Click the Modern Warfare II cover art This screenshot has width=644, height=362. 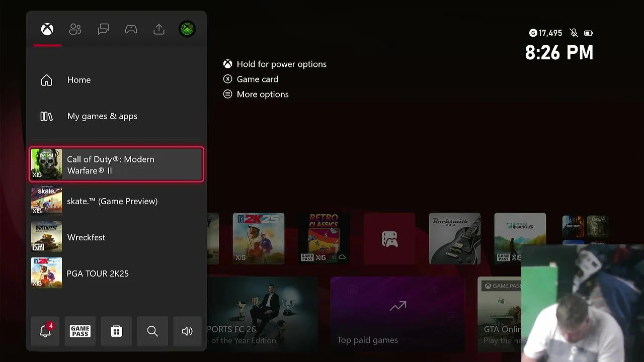coord(47,164)
